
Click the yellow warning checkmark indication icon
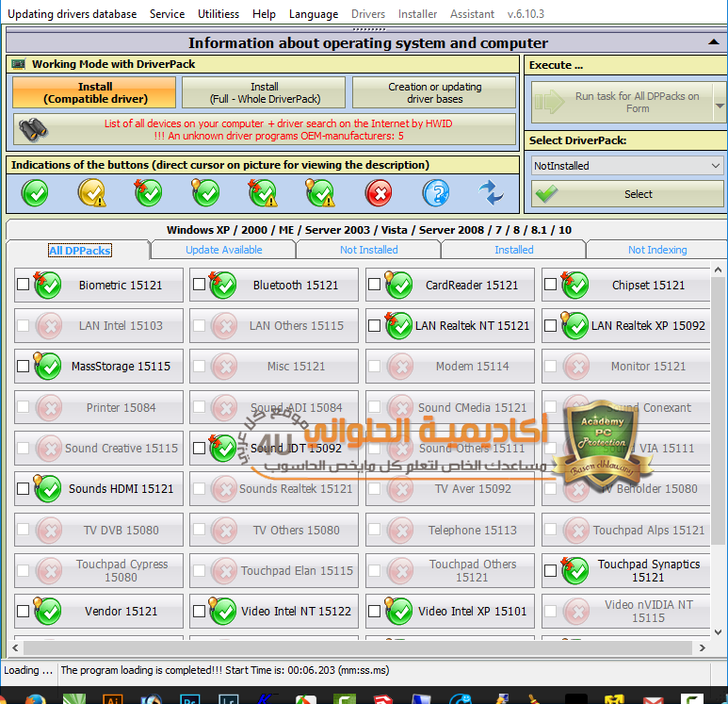pyautogui.click(x=91, y=193)
